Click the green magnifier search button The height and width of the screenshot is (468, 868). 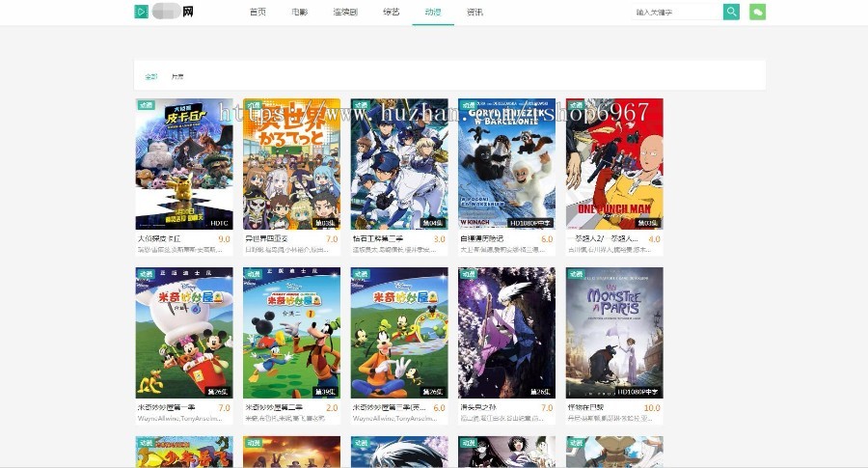point(731,12)
